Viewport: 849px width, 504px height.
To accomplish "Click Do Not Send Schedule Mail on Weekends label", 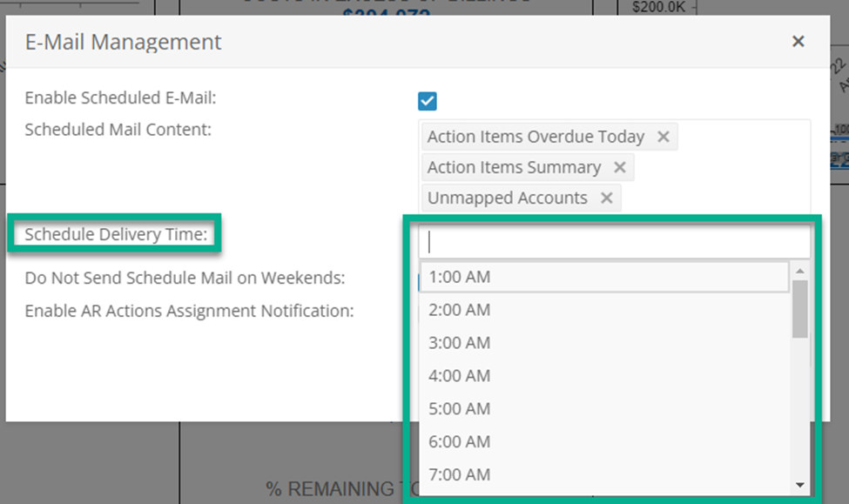I will [x=185, y=278].
